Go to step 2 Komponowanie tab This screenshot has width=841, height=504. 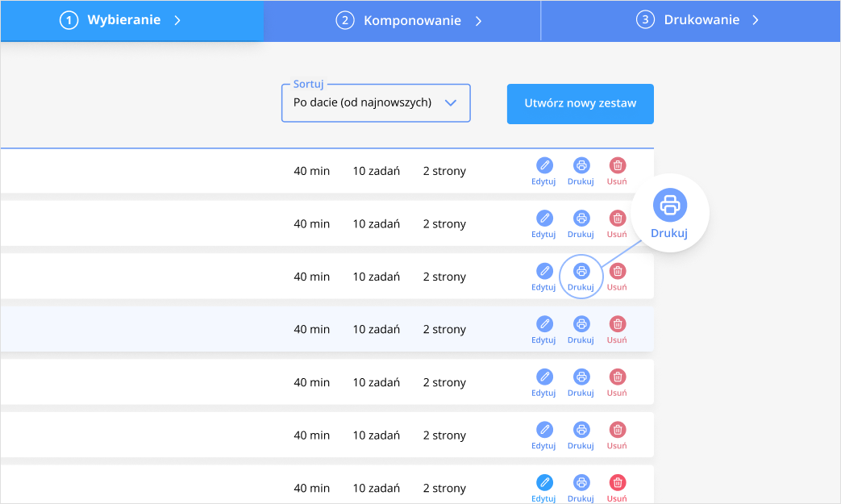pyautogui.click(x=402, y=20)
